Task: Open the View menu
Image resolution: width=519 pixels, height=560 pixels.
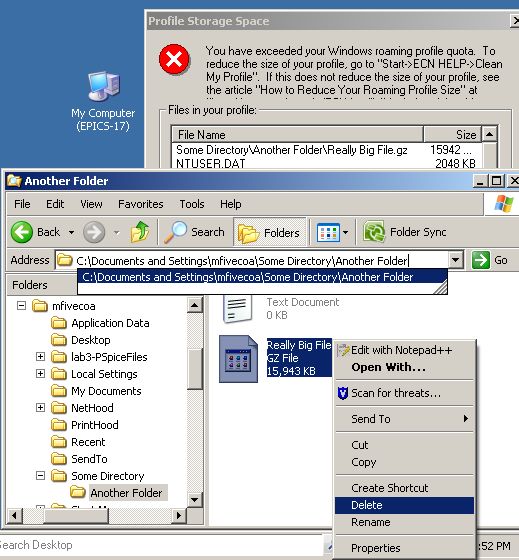Action: coord(91,204)
